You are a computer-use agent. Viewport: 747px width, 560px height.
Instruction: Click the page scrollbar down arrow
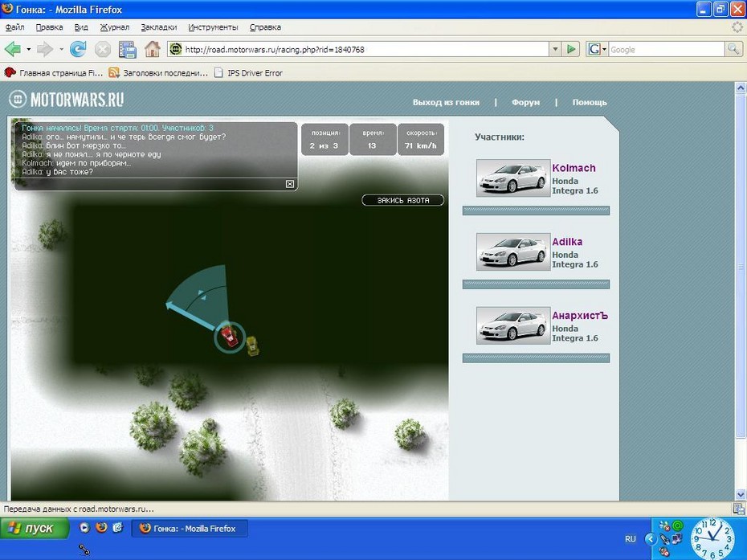741,495
